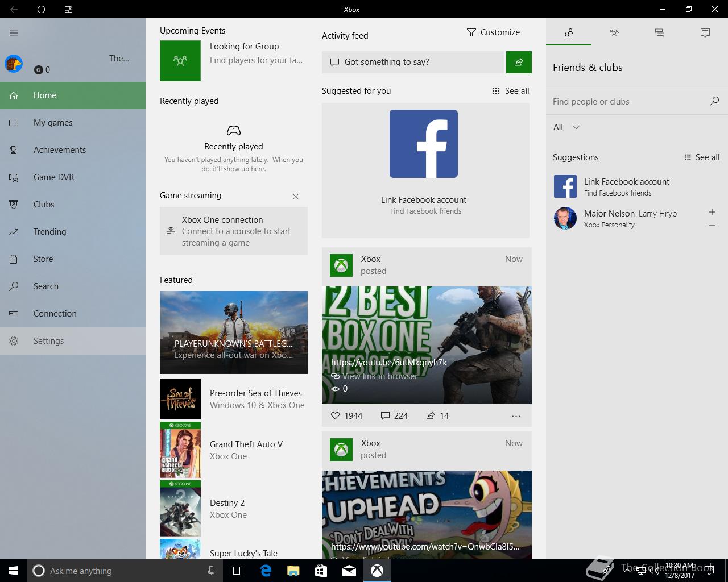Click Customize filter in activity feed
Screen dimensions: 728x582
[x=493, y=32]
